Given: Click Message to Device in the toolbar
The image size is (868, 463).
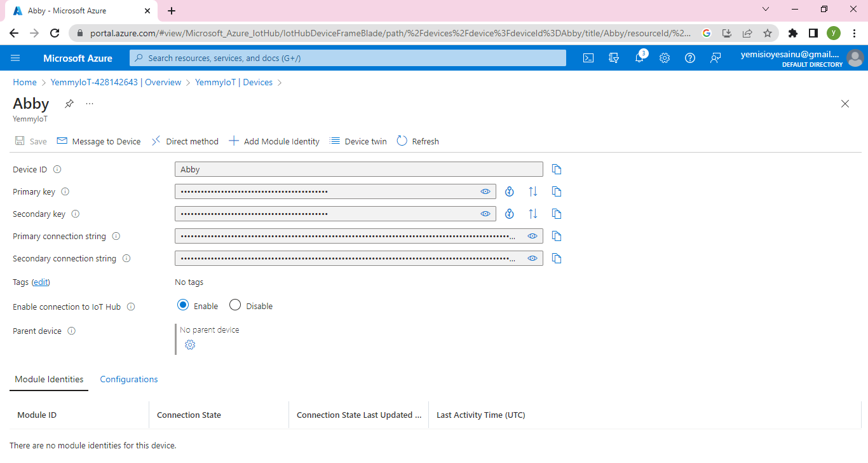Looking at the screenshot, I should (98, 141).
